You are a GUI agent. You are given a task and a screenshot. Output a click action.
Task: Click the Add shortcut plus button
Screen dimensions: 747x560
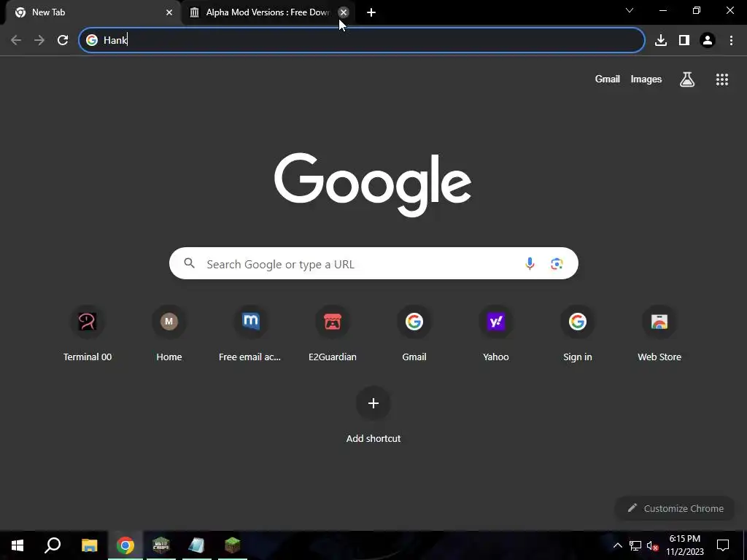[x=373, y=403]
